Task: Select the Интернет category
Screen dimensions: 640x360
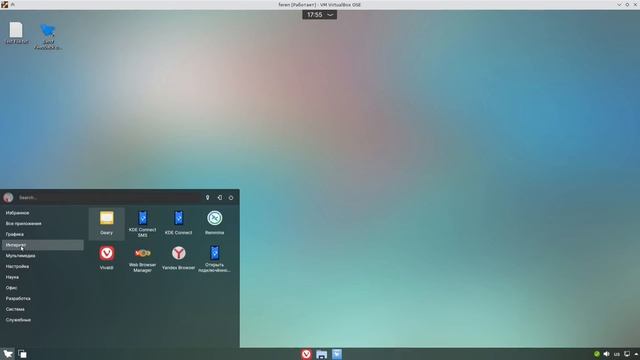Action: (43, 245)
